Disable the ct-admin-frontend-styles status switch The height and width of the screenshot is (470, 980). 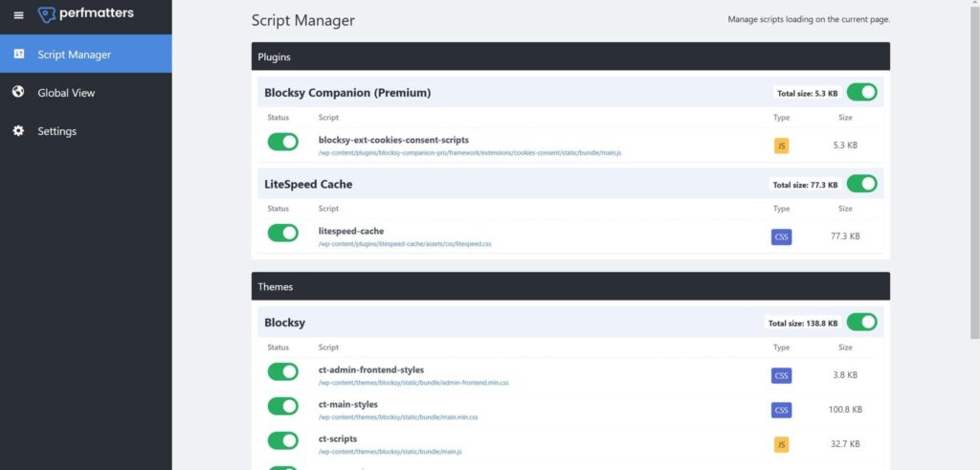click(x=282, y=371)
